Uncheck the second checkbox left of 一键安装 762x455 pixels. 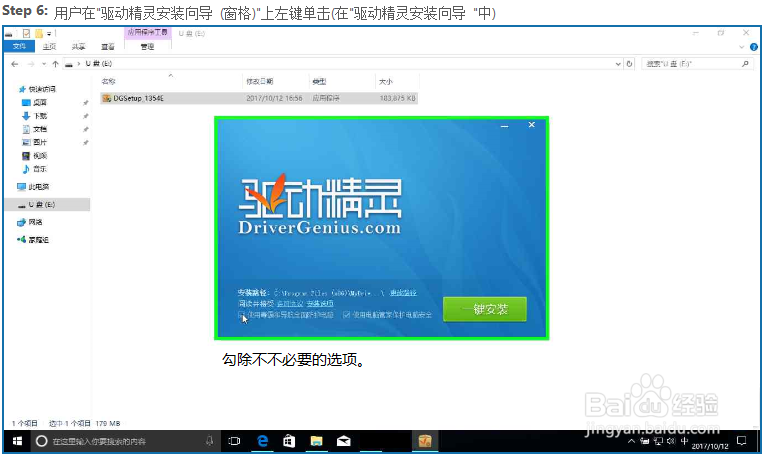coord(346,315)
